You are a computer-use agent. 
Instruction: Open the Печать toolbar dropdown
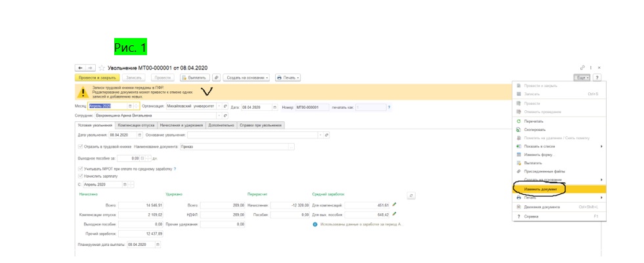point(288,77)
